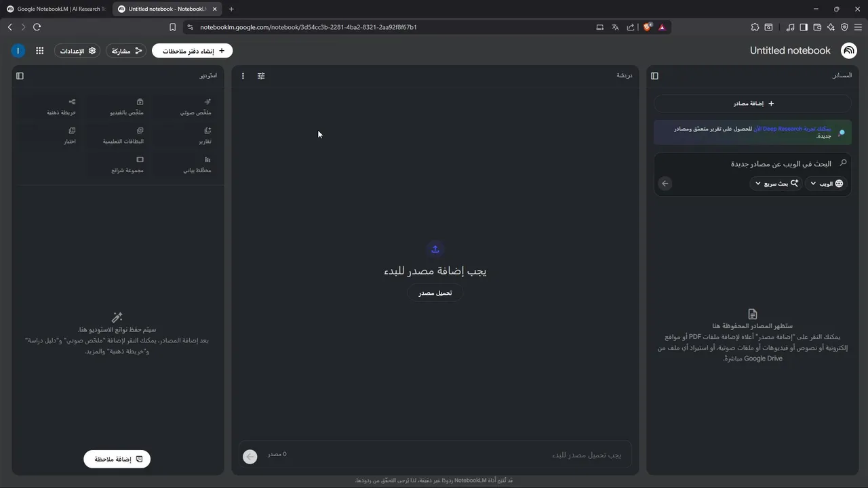Screen dimensions: 868x488
Task: Open the account avatar 'I'
Action: tap(18, 51)
